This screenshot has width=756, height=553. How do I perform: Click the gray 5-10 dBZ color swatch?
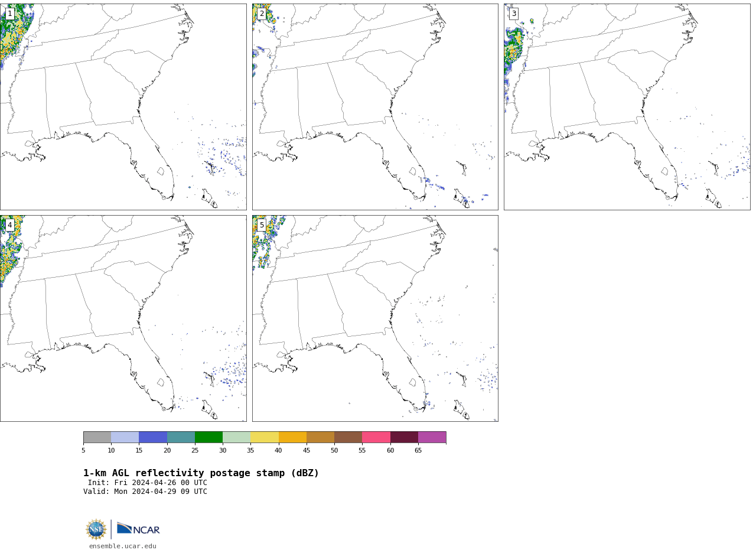[x=97, y=437]
